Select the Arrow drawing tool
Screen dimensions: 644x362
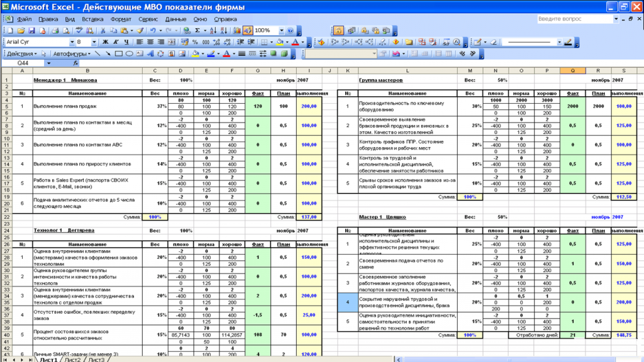coord(108,54)
